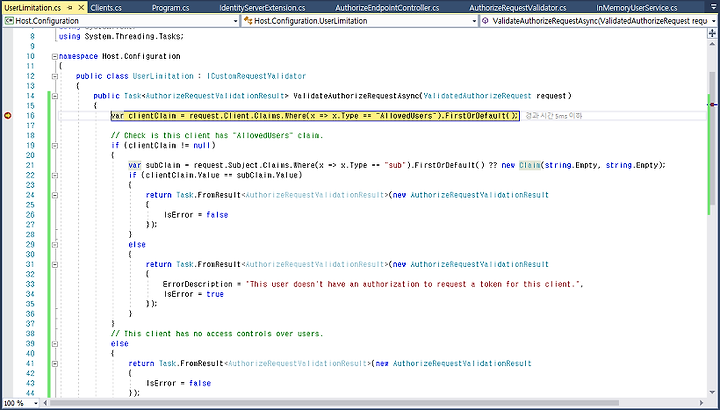The image size is (720, 410).
Task: Click line number 20 in the margin
Action: pyautogui.click(x=30, y=155)
